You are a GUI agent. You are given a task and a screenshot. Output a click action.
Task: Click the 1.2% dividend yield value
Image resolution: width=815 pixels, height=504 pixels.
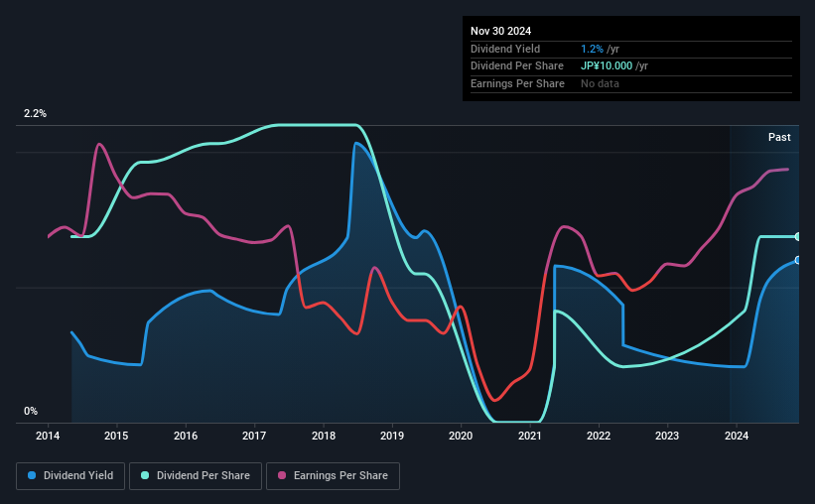[x=592, y=49]
